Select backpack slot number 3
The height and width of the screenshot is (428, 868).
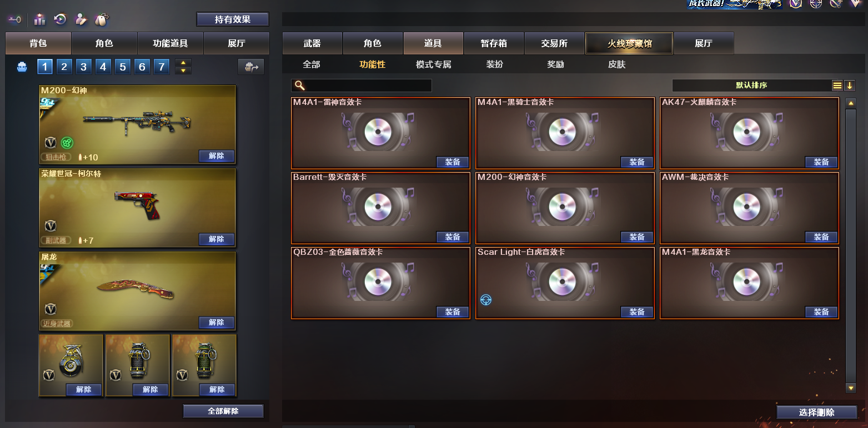(83, 67)
